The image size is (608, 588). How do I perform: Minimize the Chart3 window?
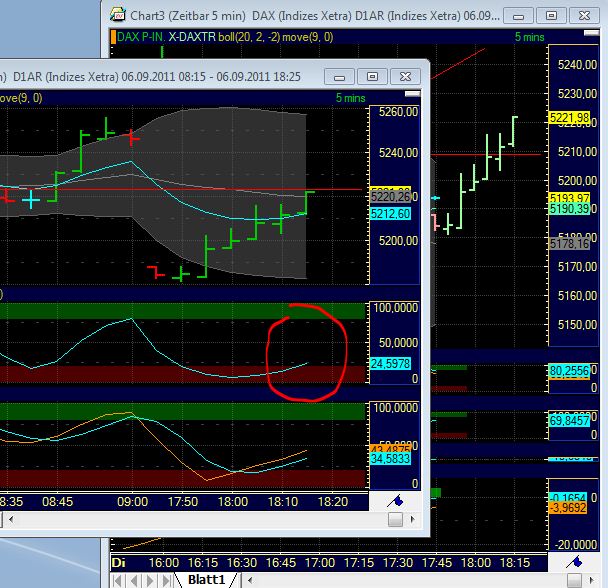(518, 16)
